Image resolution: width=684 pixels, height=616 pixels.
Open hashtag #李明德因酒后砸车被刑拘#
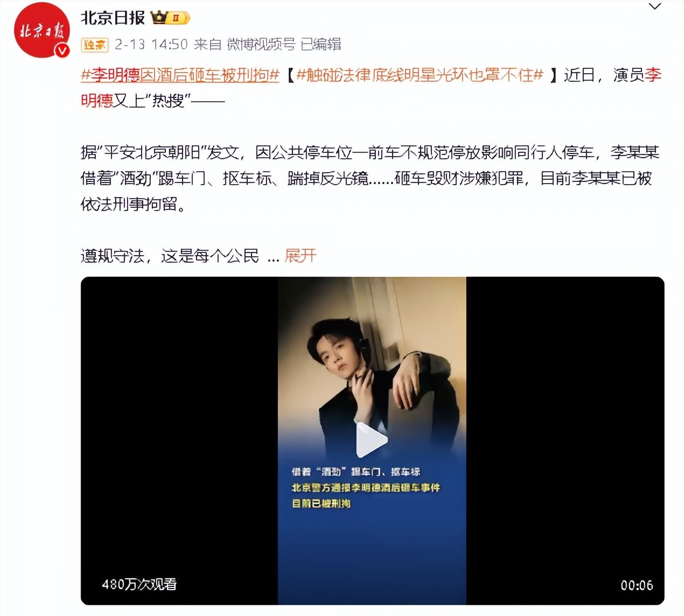tap(180, 75)
